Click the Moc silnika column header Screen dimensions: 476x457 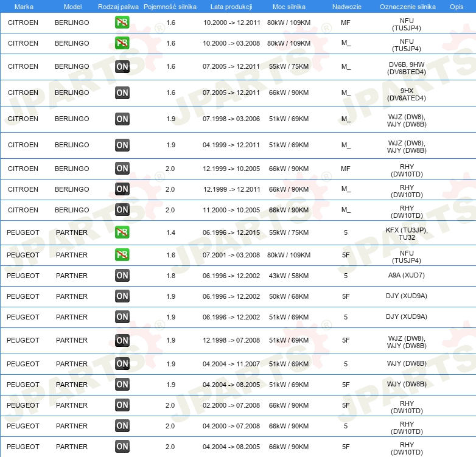tap(289, 7)
